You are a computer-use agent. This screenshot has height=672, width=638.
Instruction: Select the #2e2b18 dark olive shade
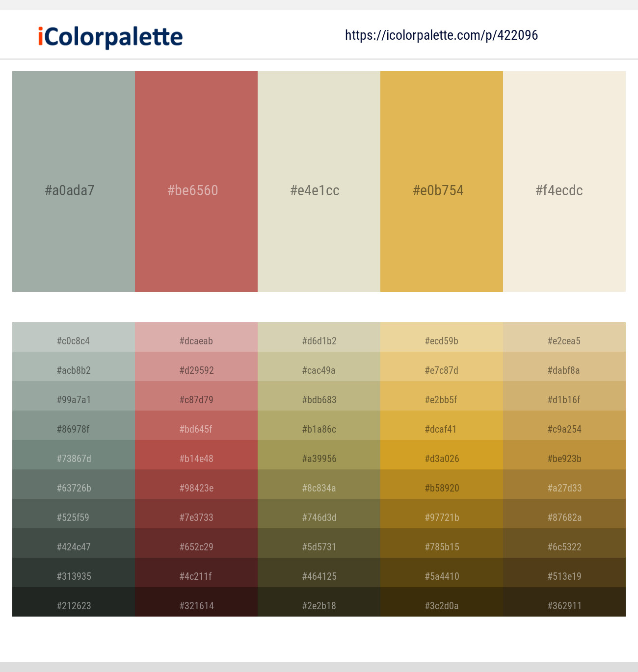point(319,606)
